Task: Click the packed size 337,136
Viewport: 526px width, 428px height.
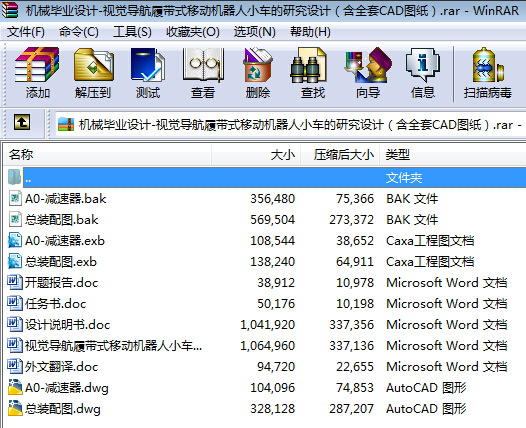Action: [351, 346]
